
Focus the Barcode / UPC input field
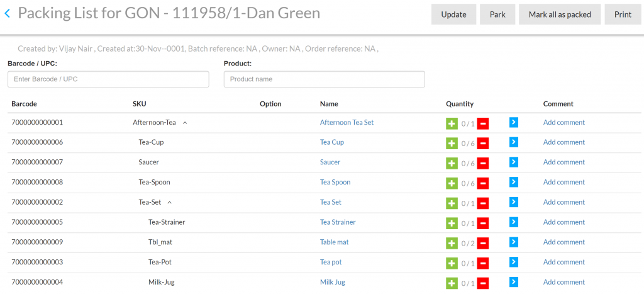[x=108, y=79]
